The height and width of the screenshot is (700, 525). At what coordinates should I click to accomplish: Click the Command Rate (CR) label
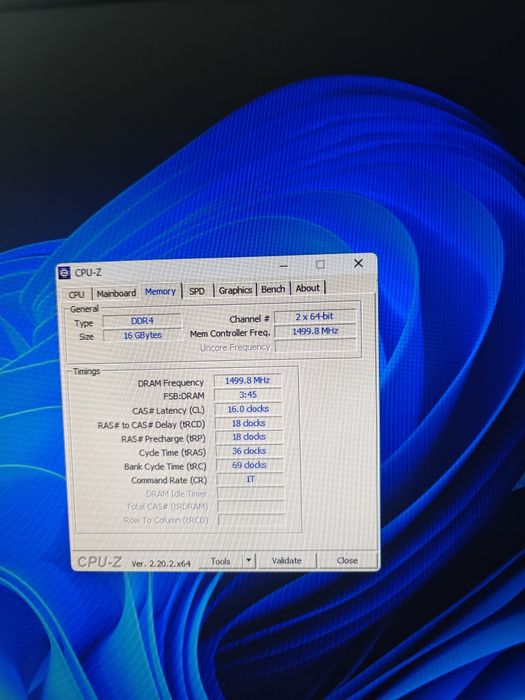[169, 480]
